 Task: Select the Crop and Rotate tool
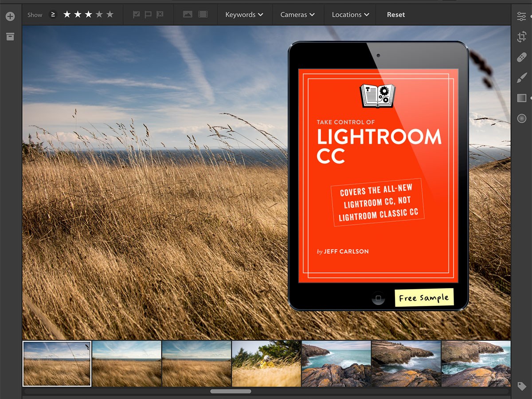pyautogui.click(x=521, y=37)
